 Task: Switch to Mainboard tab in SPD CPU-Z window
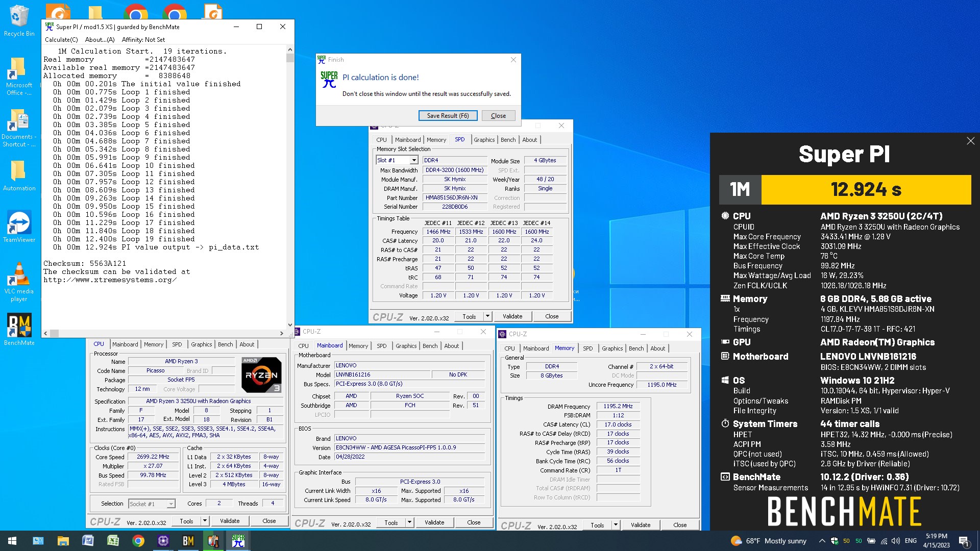(x=408, y=140)
